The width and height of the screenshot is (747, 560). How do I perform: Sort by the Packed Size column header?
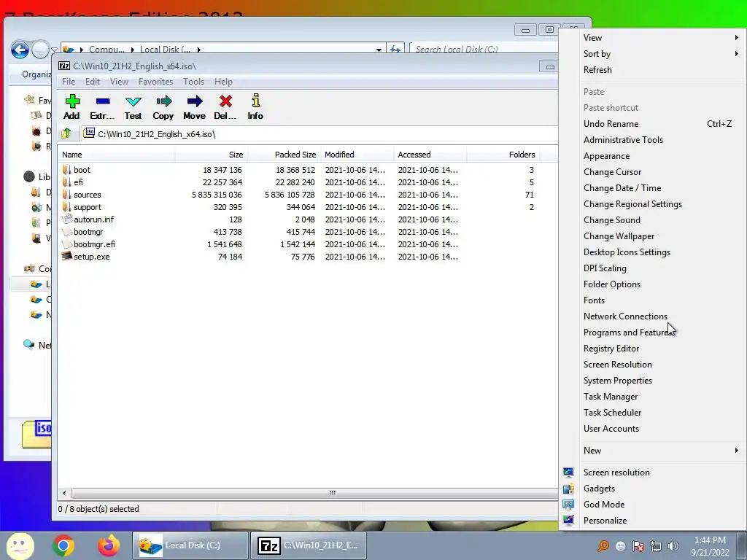pyautogui.click(x=285, y=155)
